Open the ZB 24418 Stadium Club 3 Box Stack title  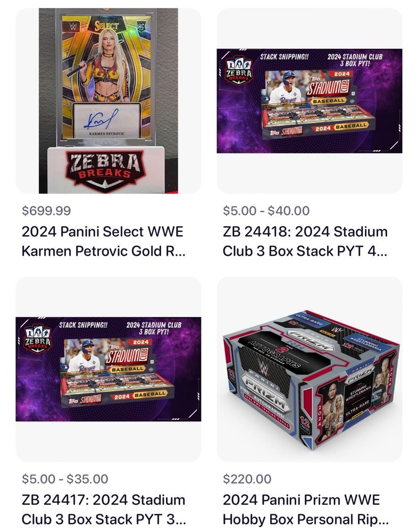click(305, 242)
